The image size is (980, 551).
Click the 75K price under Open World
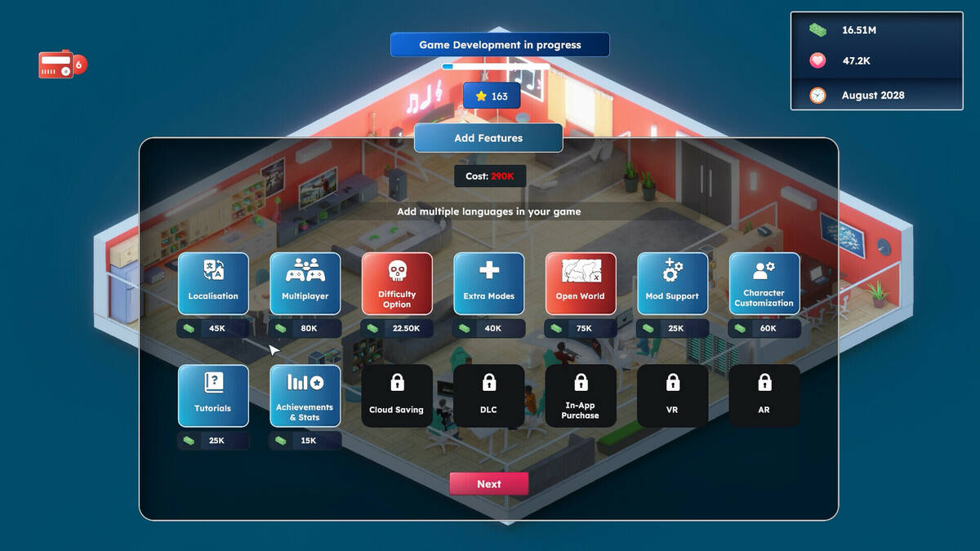(x=581, y=328)
